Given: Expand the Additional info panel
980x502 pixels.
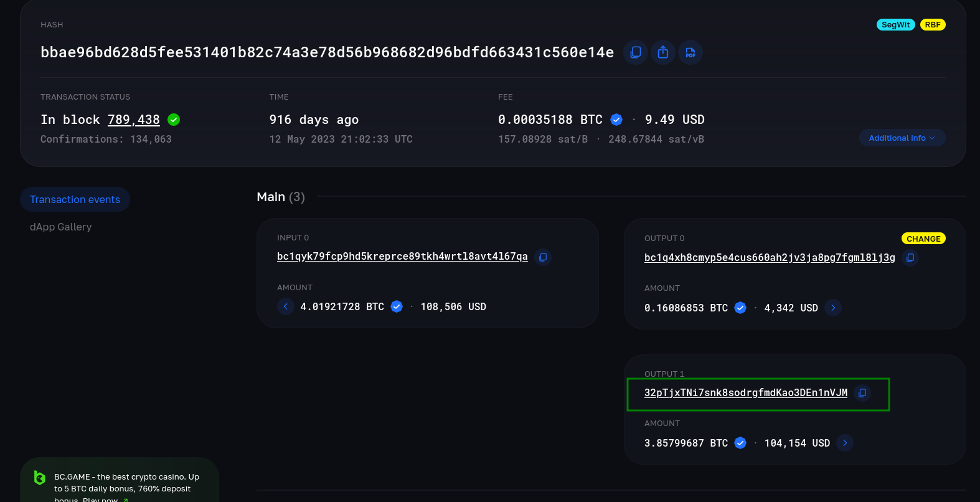Looking at the screenshot, I should 902,137.
